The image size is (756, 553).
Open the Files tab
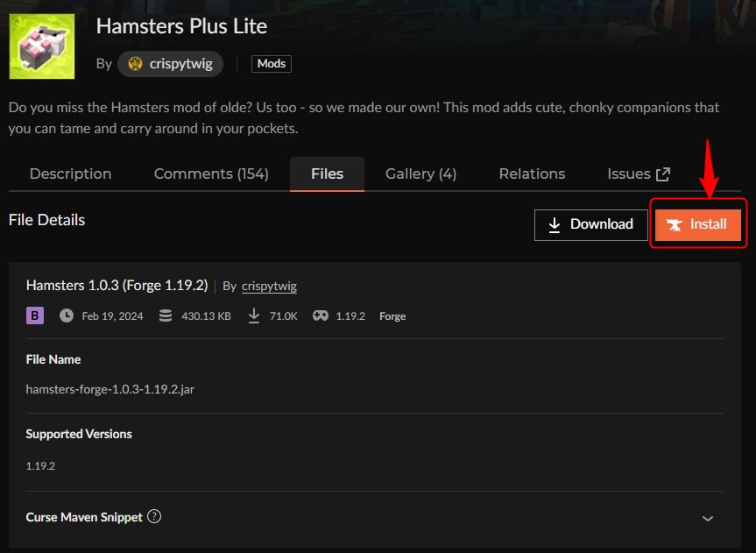(x=327, y=174)
